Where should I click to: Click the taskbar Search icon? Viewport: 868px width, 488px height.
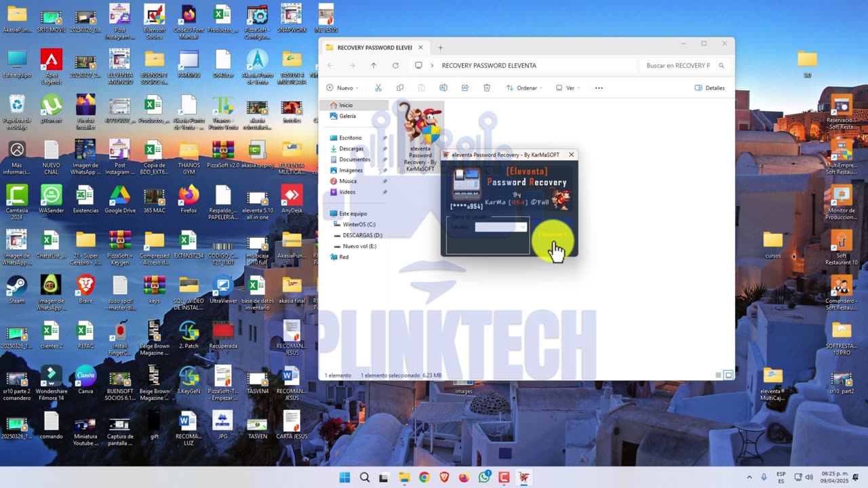(x=365, y=477)
